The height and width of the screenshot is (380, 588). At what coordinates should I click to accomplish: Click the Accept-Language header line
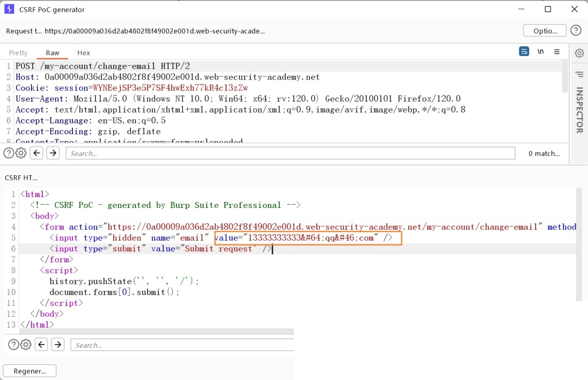[90, 120]
